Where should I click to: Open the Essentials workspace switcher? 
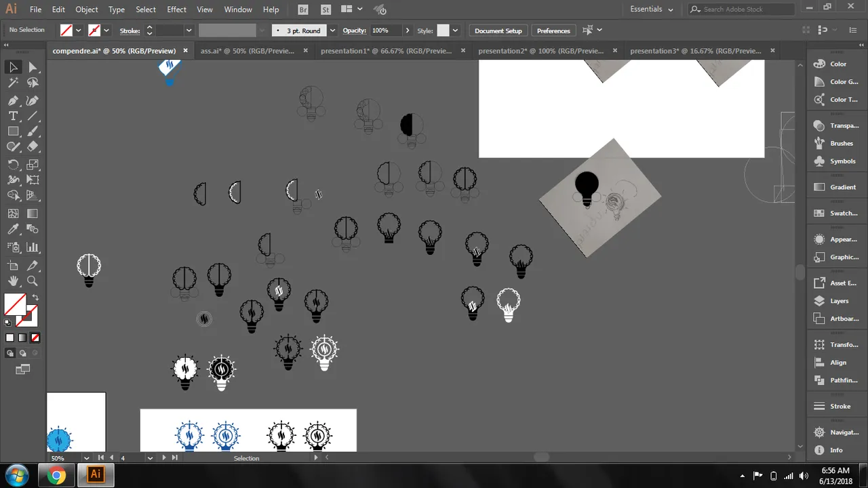(x=652, y=9)
